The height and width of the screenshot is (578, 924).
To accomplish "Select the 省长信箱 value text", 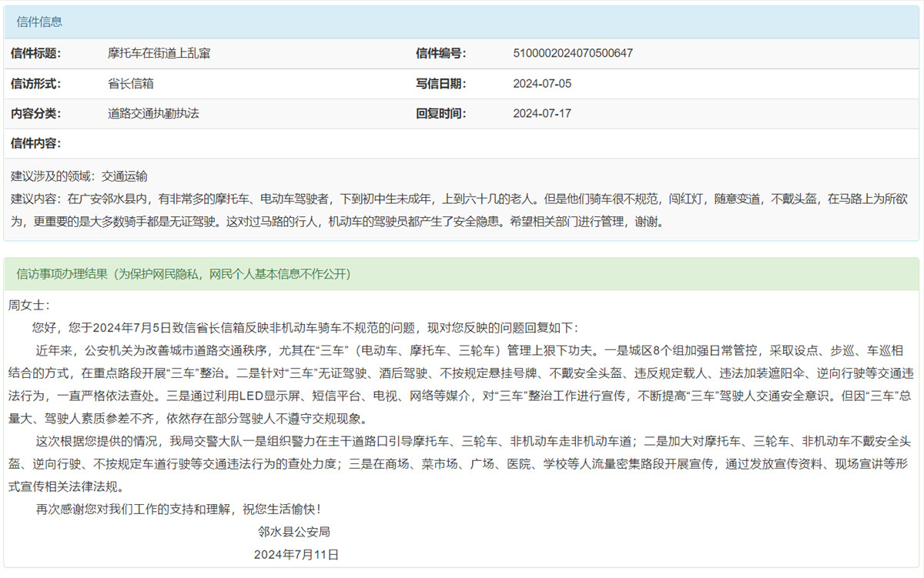I will click(131, 84).
